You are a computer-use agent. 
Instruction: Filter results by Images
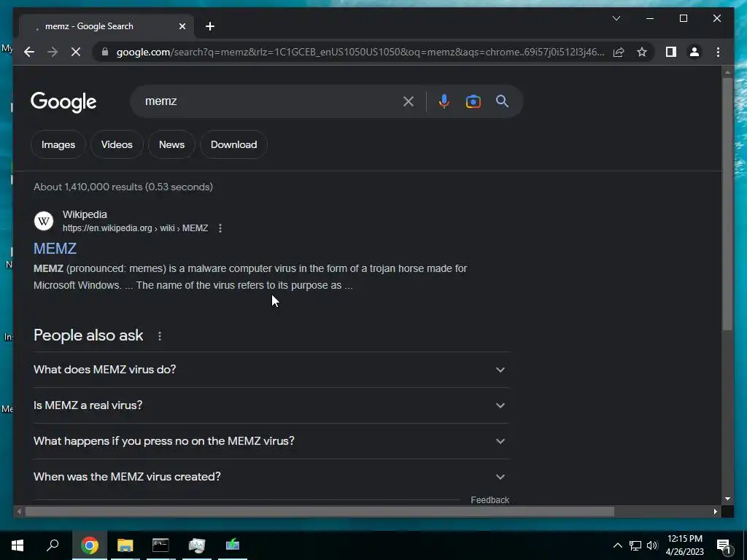pos(58,145)
